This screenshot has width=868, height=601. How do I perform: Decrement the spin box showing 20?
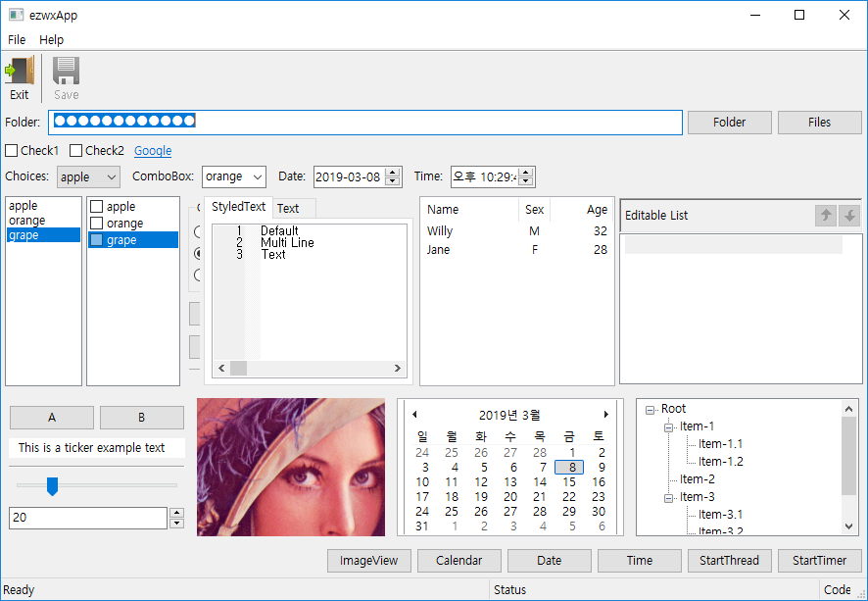click(x=176, y=523)
